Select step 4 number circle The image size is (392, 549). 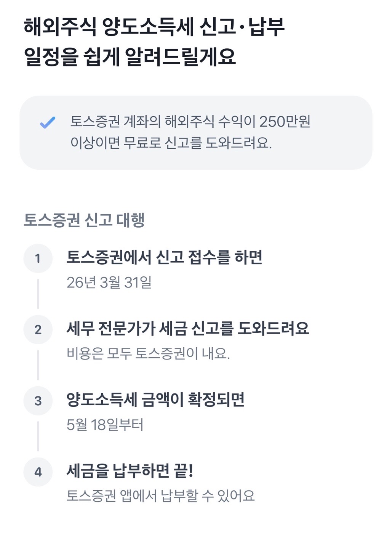38,472
